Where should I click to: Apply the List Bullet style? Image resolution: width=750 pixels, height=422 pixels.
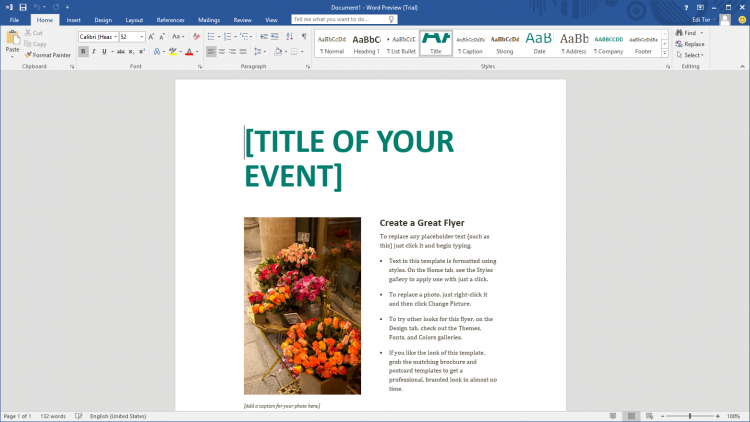pos(401,44)
